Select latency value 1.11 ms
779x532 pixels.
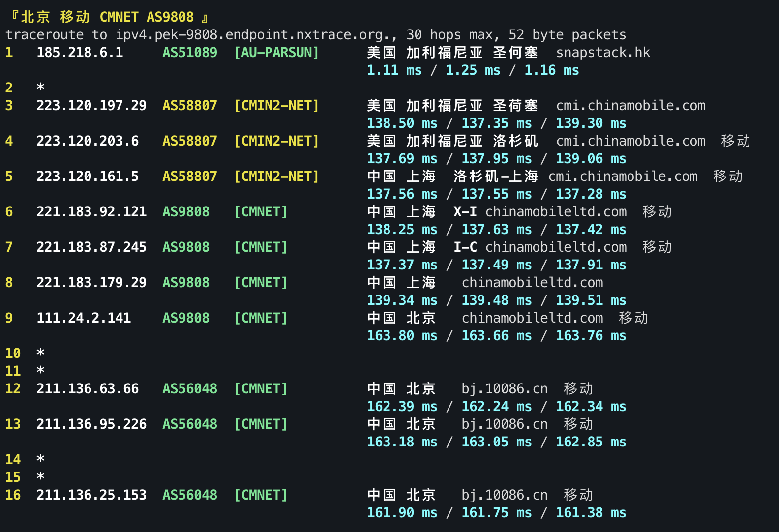[394, 70]
